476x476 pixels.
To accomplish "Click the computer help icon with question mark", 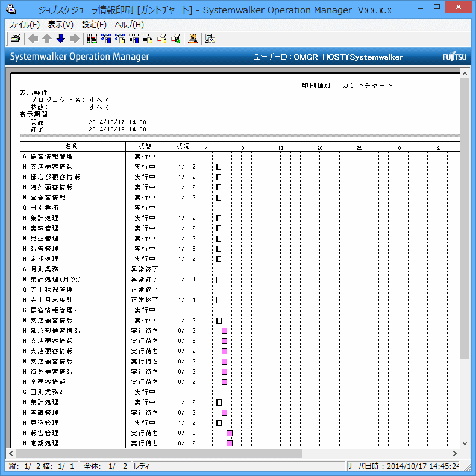I will coord(210,39).
